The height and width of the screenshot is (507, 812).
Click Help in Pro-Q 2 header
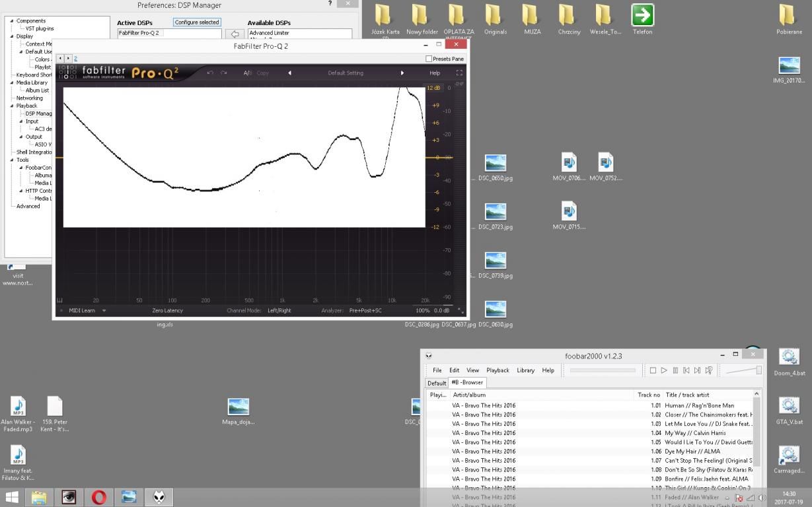(x=435, y=73)
